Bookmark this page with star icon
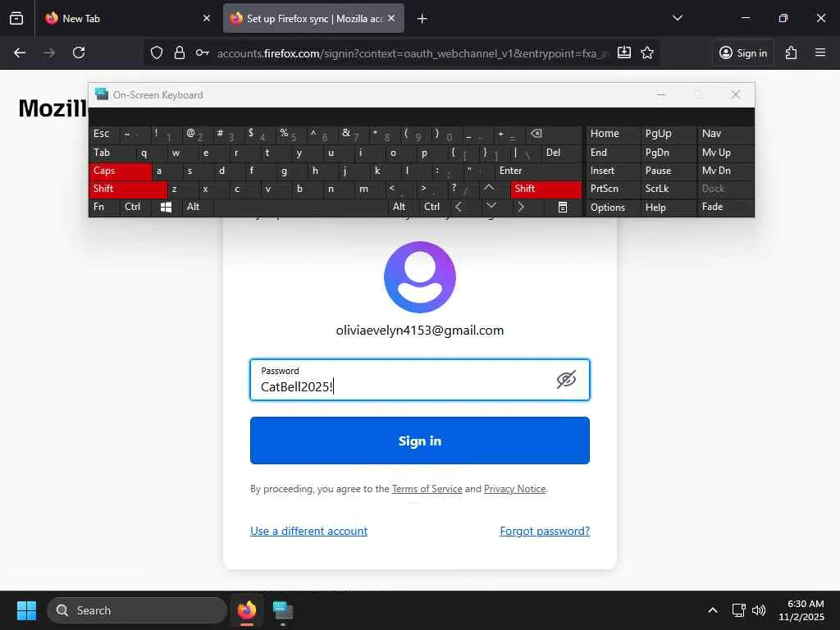 (647, 52)
